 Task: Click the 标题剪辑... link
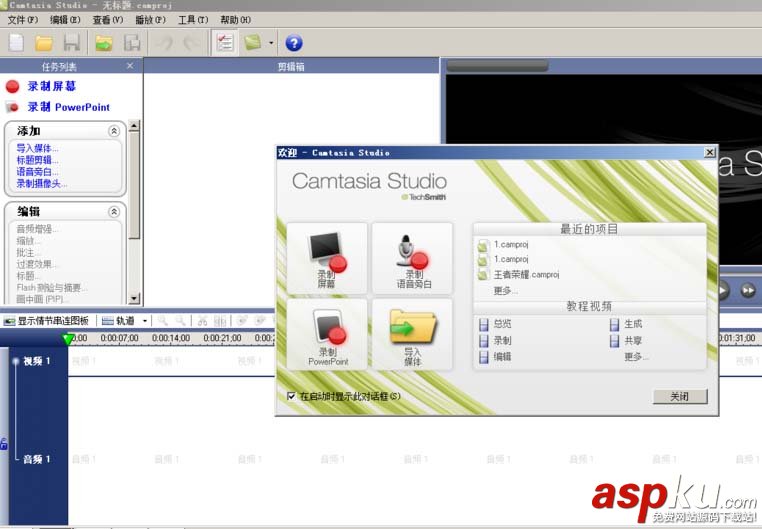click(x=37, y=160)
